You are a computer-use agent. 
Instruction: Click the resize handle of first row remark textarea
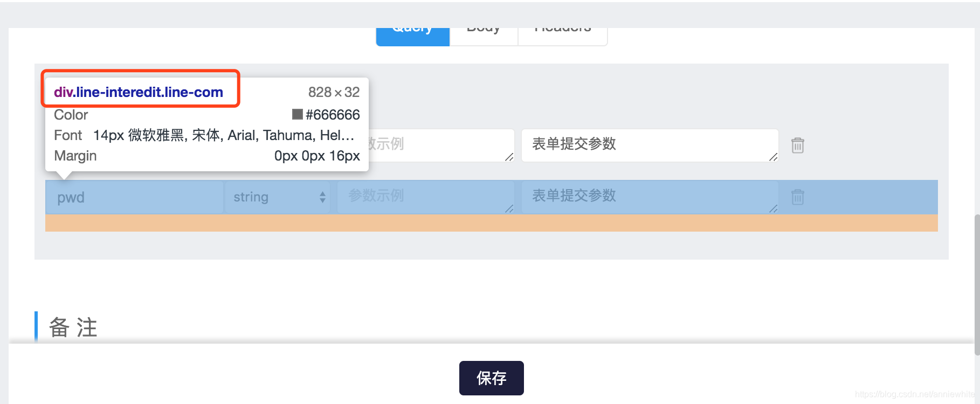point(774,157)
